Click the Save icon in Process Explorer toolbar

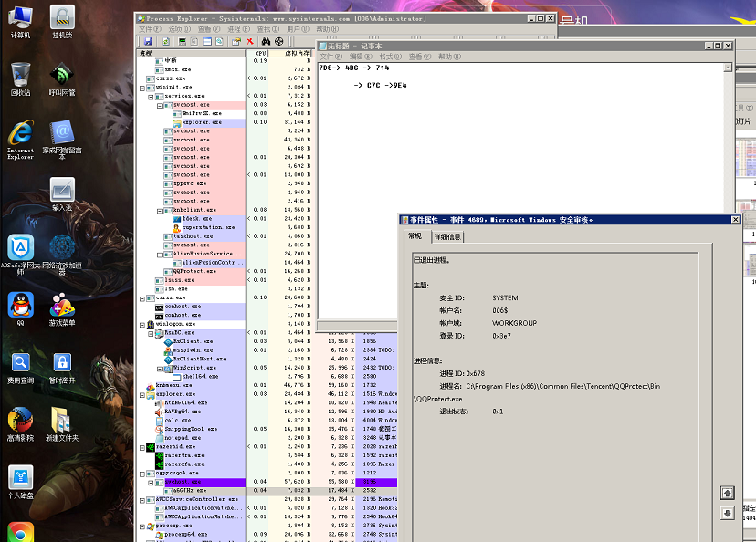tap(147, 42)
